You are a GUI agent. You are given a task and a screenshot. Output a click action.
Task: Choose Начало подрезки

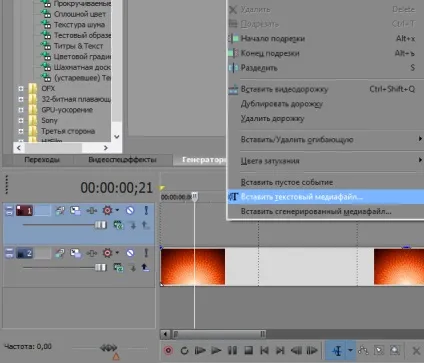point(325,39)
